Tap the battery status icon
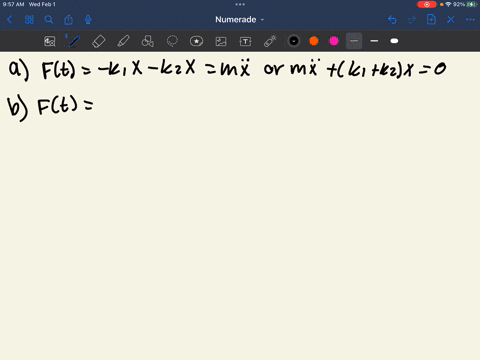The image size is (480, 360). click(x=471, y=4)
